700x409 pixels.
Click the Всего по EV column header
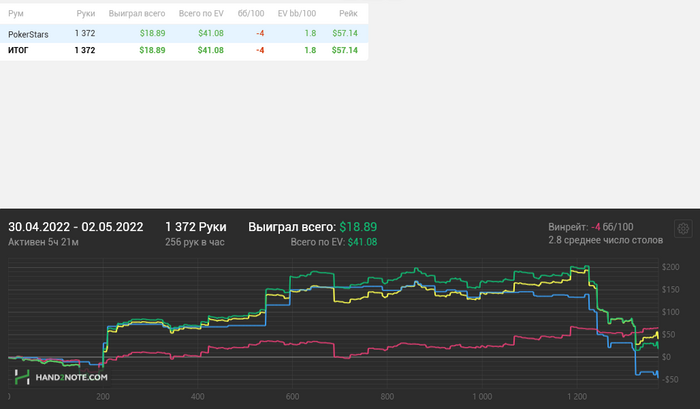click(201, 14)
